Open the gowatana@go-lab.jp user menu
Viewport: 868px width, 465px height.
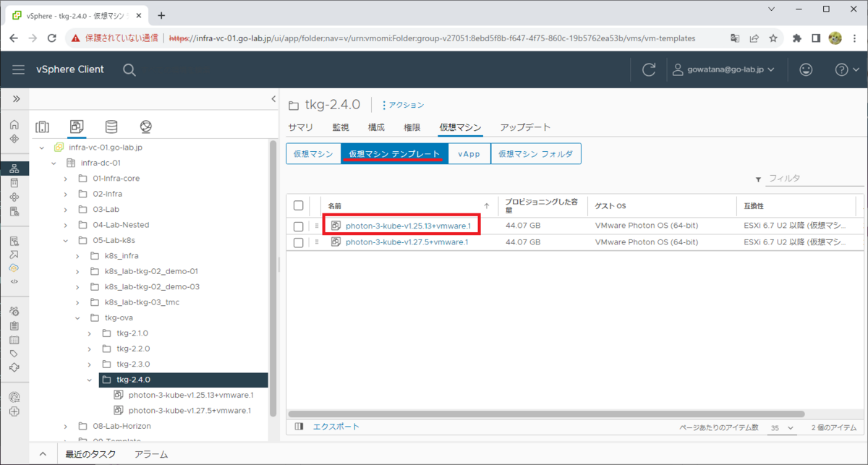tap(723, 69)
